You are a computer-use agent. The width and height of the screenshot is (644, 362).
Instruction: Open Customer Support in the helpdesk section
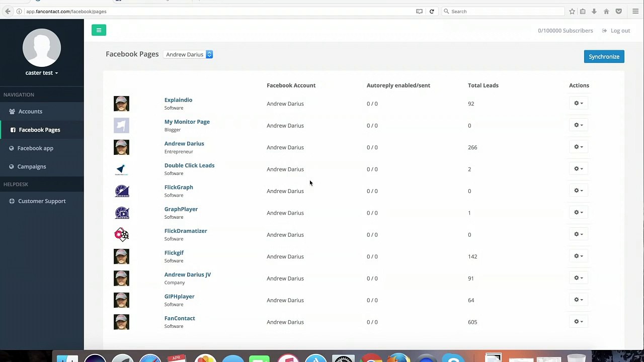(42, 201)
